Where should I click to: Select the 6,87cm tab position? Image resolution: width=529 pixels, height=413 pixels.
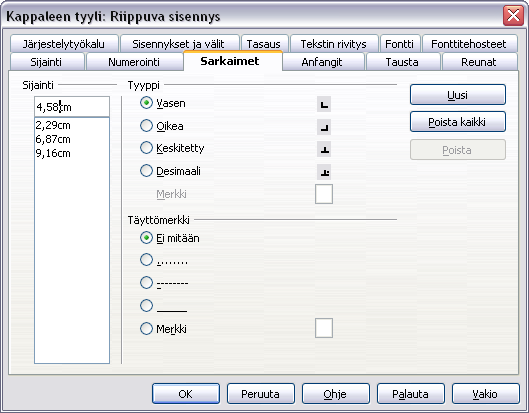72,139
